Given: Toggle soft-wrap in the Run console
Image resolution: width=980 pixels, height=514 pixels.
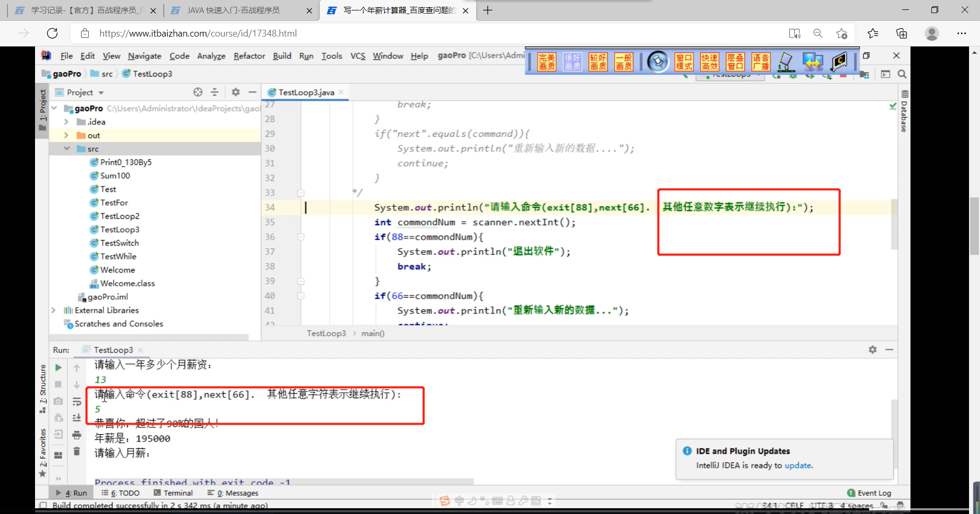Looking at the screenshot, I should click(77, 401).
